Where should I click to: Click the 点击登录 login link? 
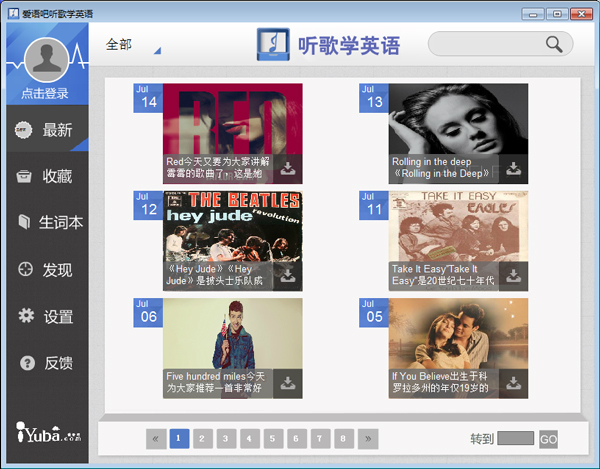pos(45,93)
